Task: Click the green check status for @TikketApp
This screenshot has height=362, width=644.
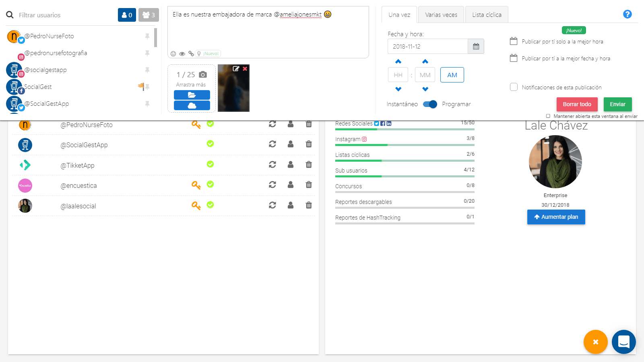Action: [210, 164]
